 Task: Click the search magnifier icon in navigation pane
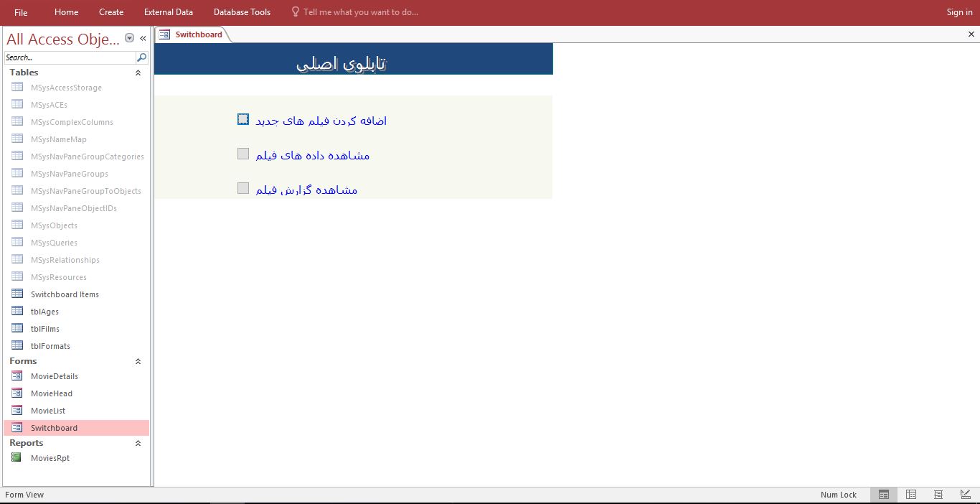click(x=141, y=57)
